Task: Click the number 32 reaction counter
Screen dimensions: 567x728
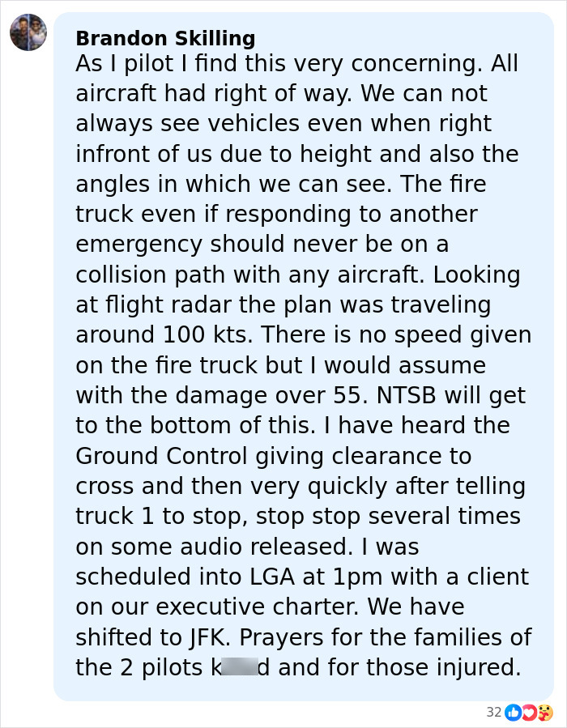Action: coord(494,712)
